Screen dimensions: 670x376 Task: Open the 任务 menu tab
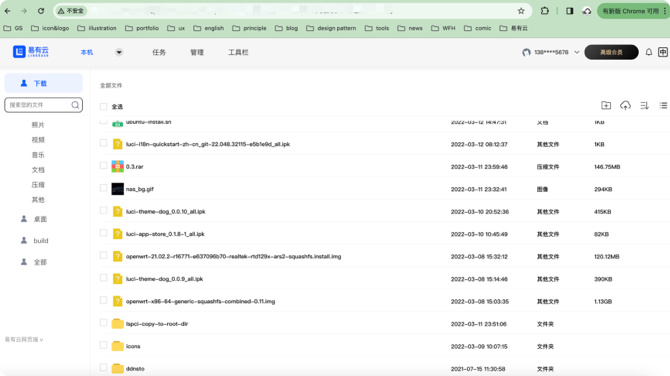coord(159,52)
